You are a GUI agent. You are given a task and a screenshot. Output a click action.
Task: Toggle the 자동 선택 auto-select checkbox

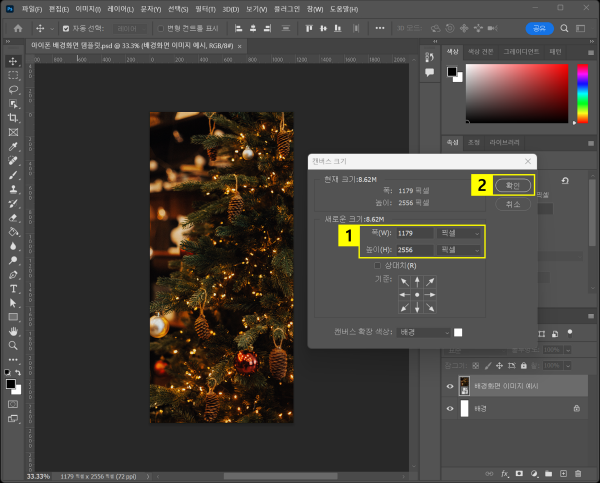tap(66, 29)
